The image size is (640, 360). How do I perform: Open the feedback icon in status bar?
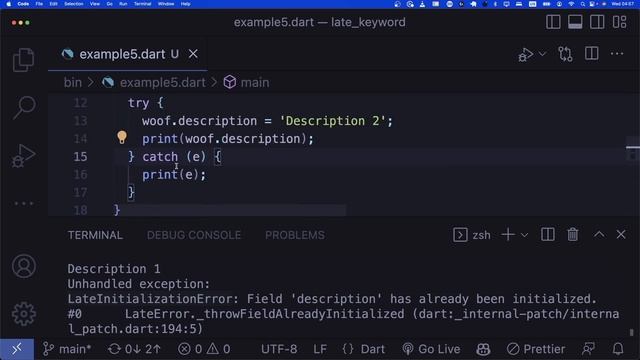pos(588,349)
